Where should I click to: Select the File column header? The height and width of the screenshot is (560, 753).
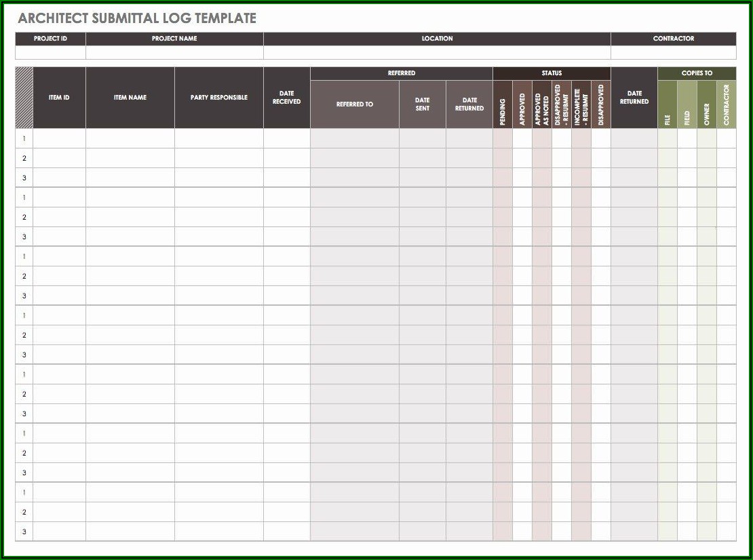[668, 104]
